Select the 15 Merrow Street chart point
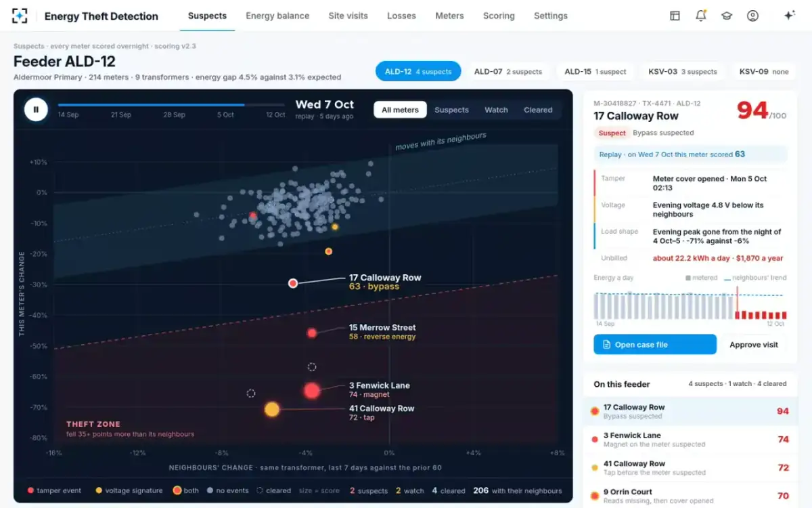The height and width of the screenshot is (508, 812). point(311,333)
